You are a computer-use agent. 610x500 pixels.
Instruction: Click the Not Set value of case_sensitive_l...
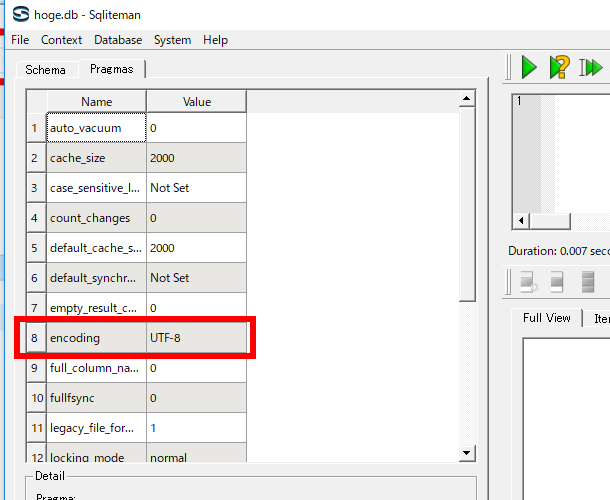click(196, 188)
